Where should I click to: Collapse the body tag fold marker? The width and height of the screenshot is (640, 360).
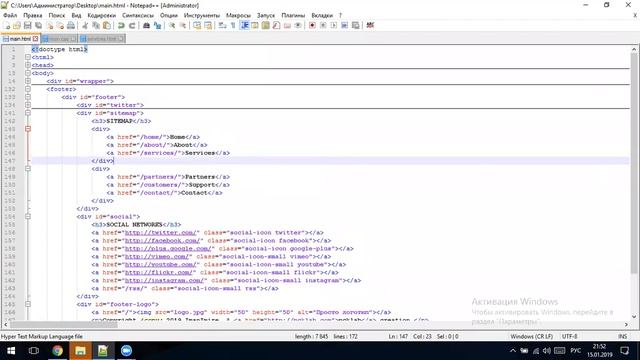(28, 73)
